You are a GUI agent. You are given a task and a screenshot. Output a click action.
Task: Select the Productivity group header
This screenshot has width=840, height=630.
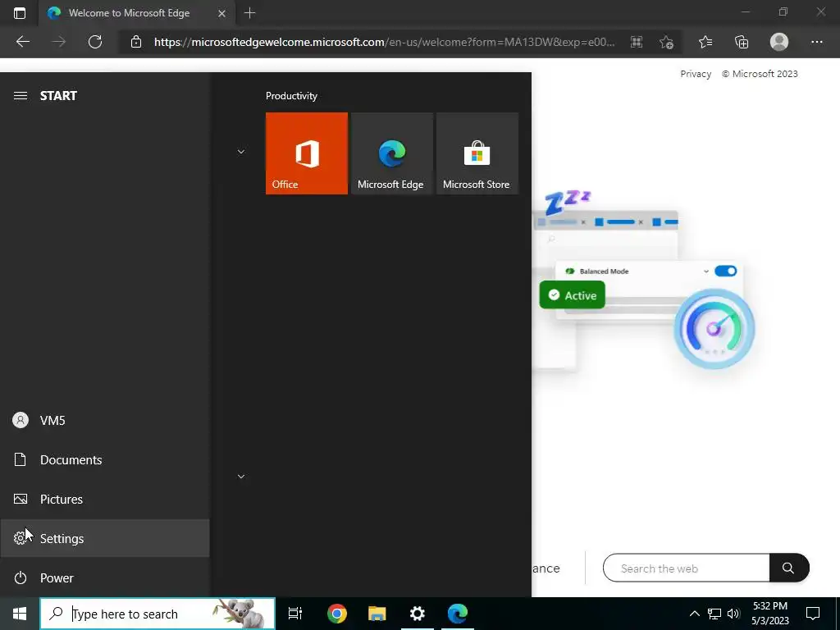coord(291,96)
